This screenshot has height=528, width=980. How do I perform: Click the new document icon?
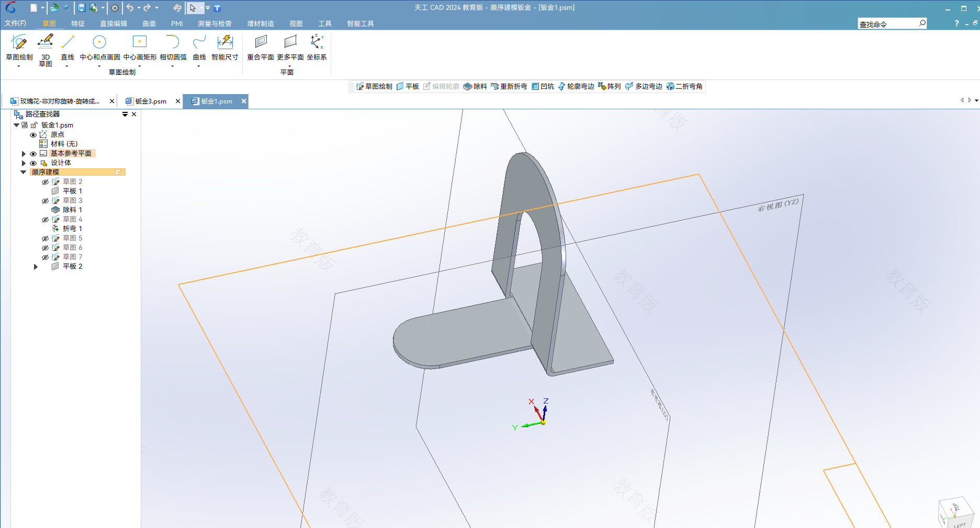(x=33, y=8)
